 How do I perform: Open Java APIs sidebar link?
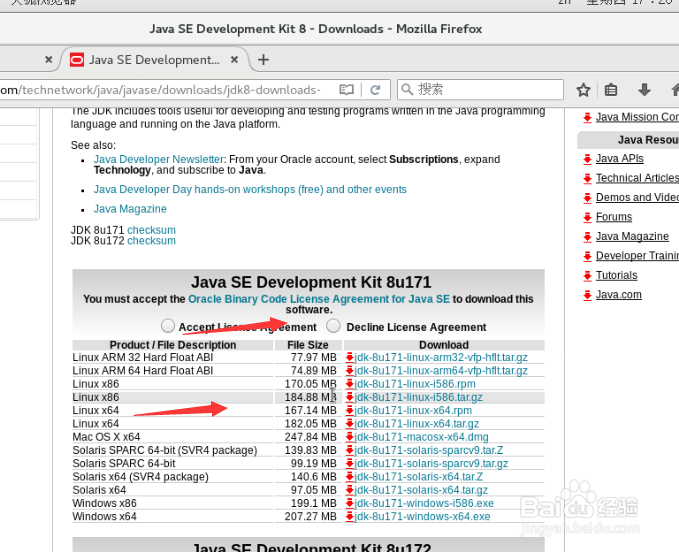[619, 158]
